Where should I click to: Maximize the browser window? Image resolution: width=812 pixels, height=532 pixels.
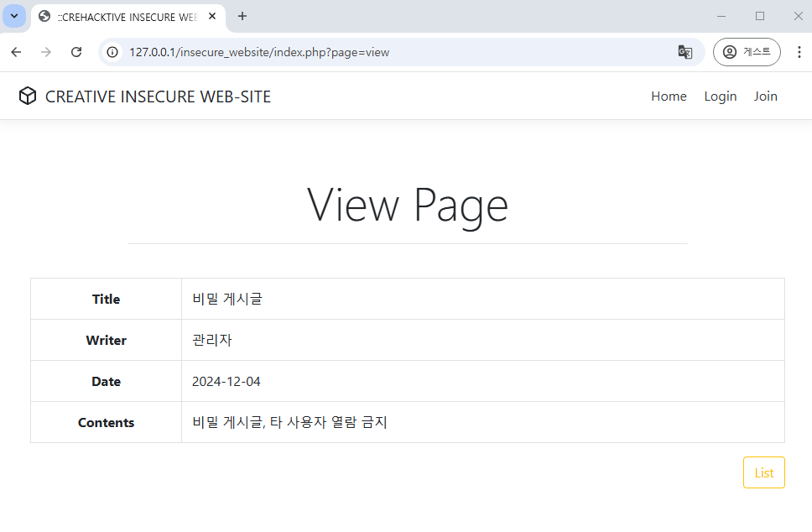pos(760,16)
